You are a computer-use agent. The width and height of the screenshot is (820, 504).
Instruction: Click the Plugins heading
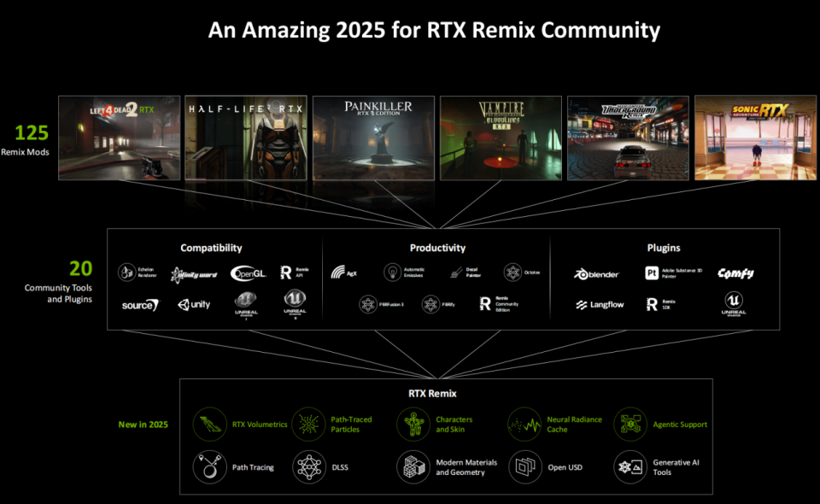pyautogui.click(x=664, y=248)
